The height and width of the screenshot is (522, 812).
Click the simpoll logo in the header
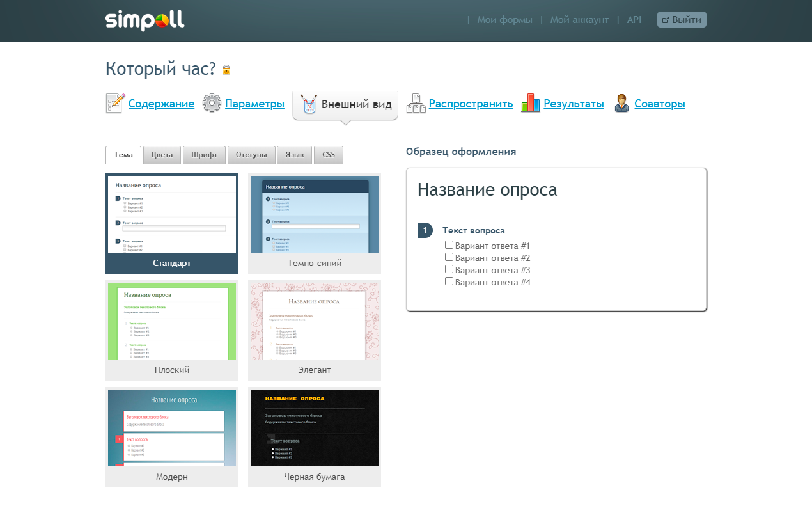coord(144,20)
